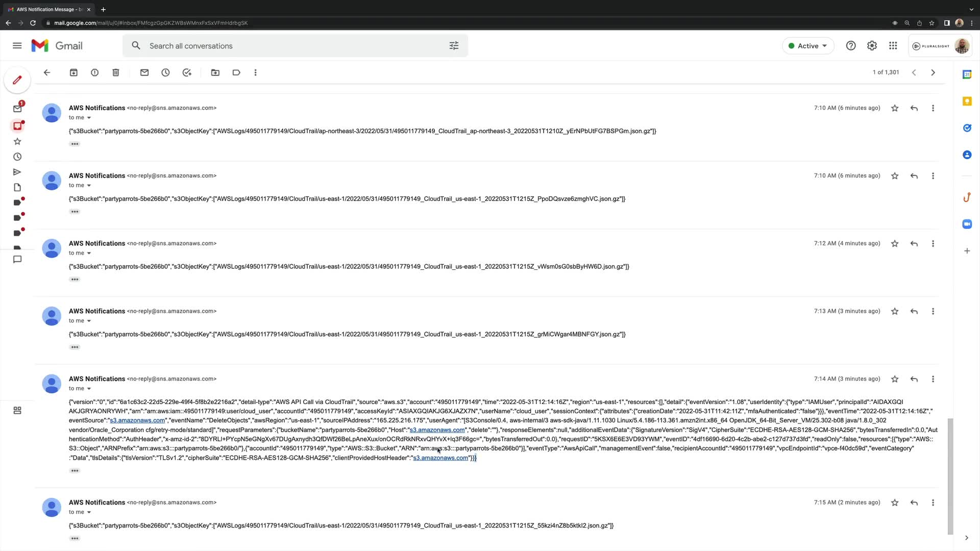Open the Active status dropdown
980x551 pixels.
(808, 46)
